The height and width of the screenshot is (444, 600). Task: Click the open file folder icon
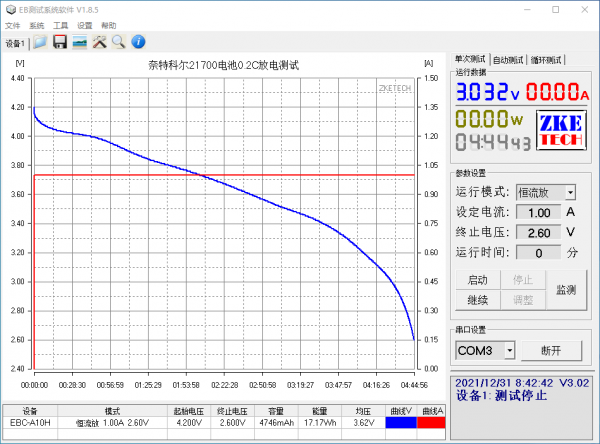[40, 42]
